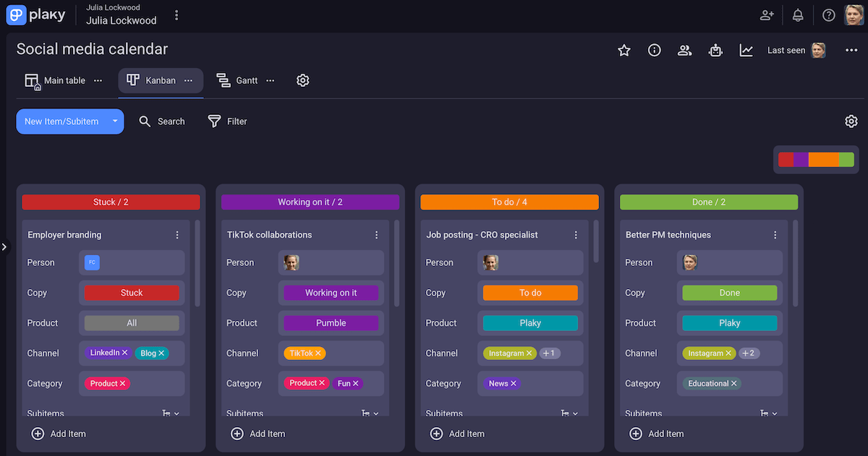Image resolution: width=868 pixels, height=456 pixels.
Task: Open the Kanban tab's three-dot menu
Action: 187,81
